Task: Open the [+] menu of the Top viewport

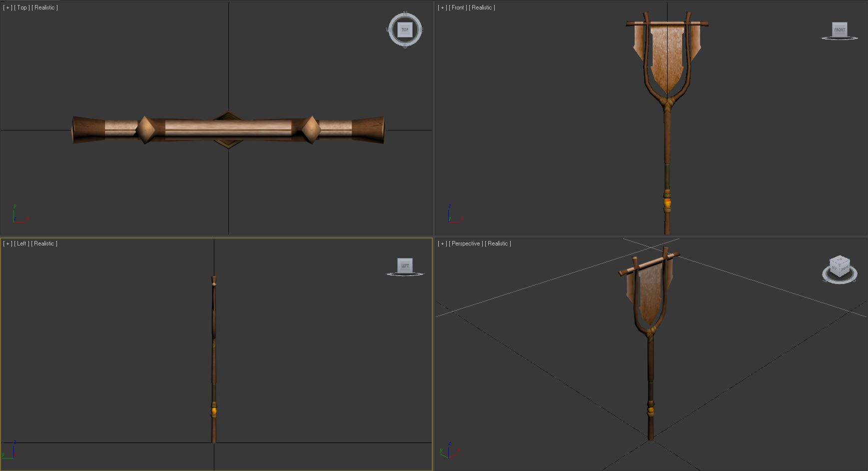Action: pyautogui.click(x=7, y=7)
